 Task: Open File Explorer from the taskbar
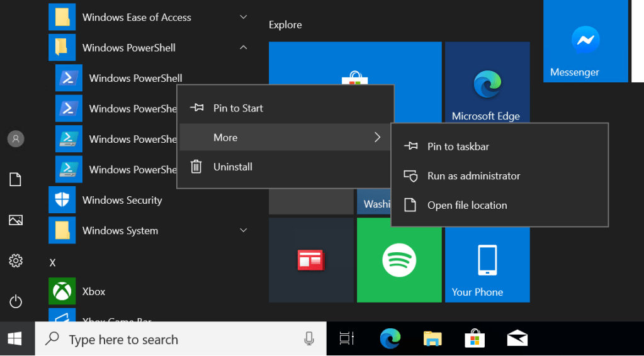tap(432, 339)
